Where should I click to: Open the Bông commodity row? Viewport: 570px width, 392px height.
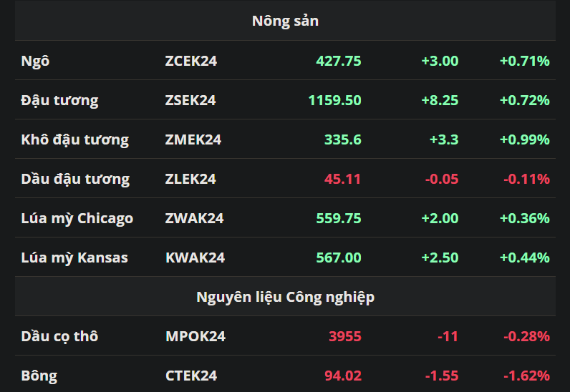(x=39, y=376)
